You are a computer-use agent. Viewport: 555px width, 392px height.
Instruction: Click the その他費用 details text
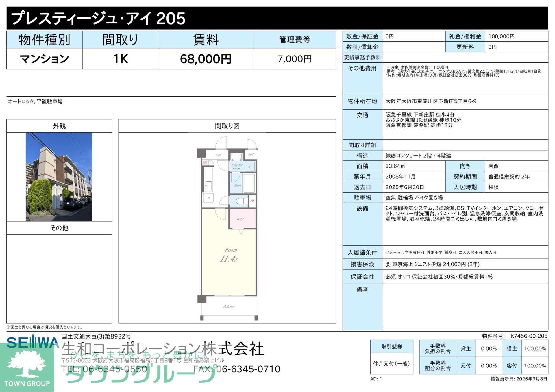(463, 71)
